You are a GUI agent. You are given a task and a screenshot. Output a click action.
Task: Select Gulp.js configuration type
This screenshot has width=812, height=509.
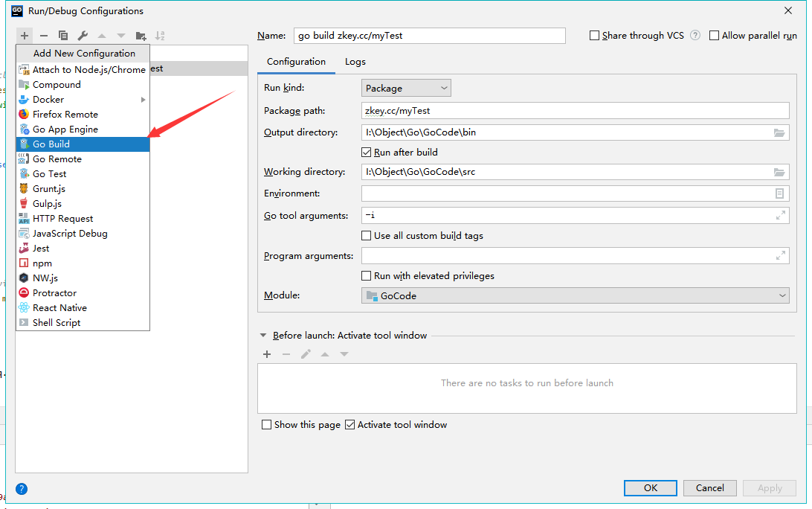[83, 204]
